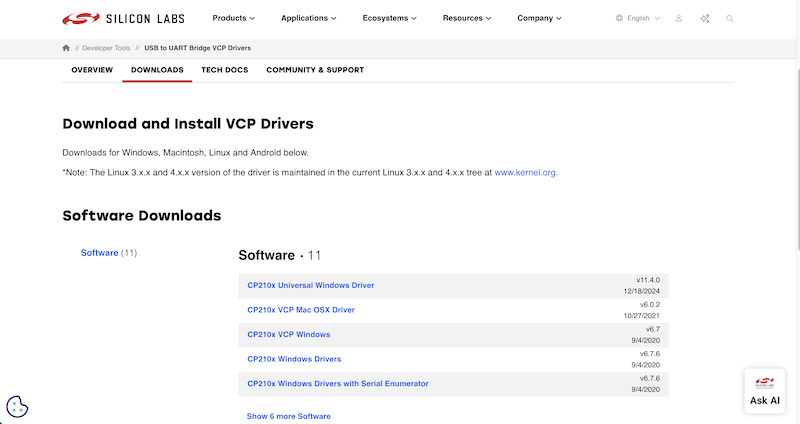Expand the Resources menu
This screenshot has width=800, height=424.
point(467,18)
